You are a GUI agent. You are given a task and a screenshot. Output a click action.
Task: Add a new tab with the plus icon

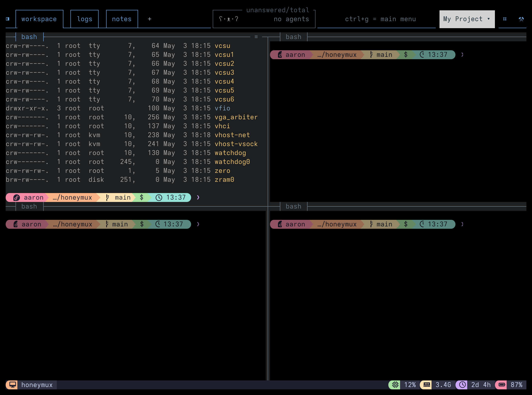pyautogui.click(x=150, y=19)
